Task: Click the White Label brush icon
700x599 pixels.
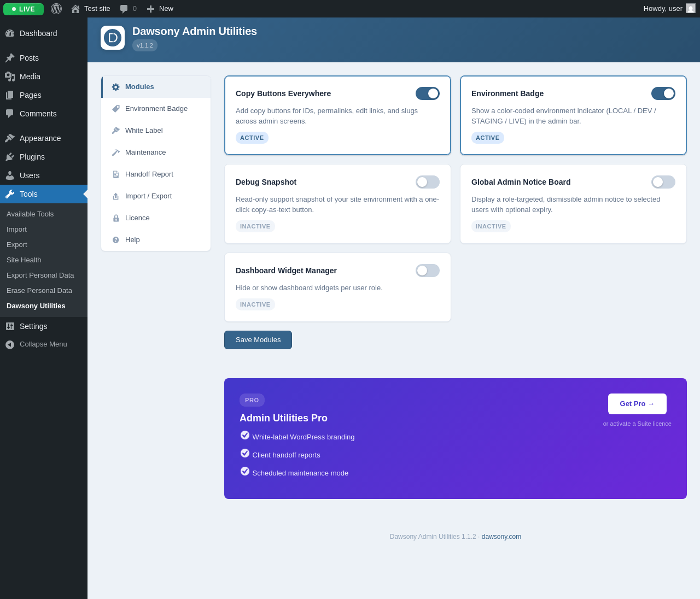Action: click(116, 131)
